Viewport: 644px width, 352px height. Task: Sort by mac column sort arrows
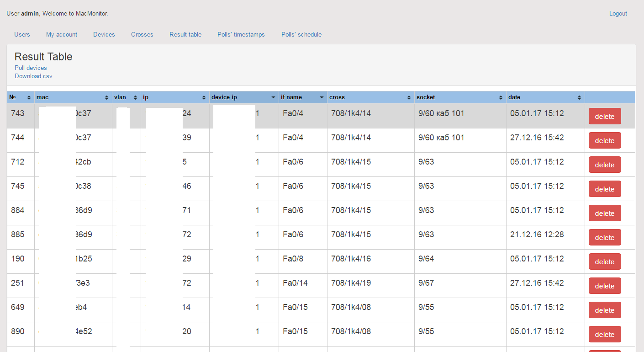[107, 97]
